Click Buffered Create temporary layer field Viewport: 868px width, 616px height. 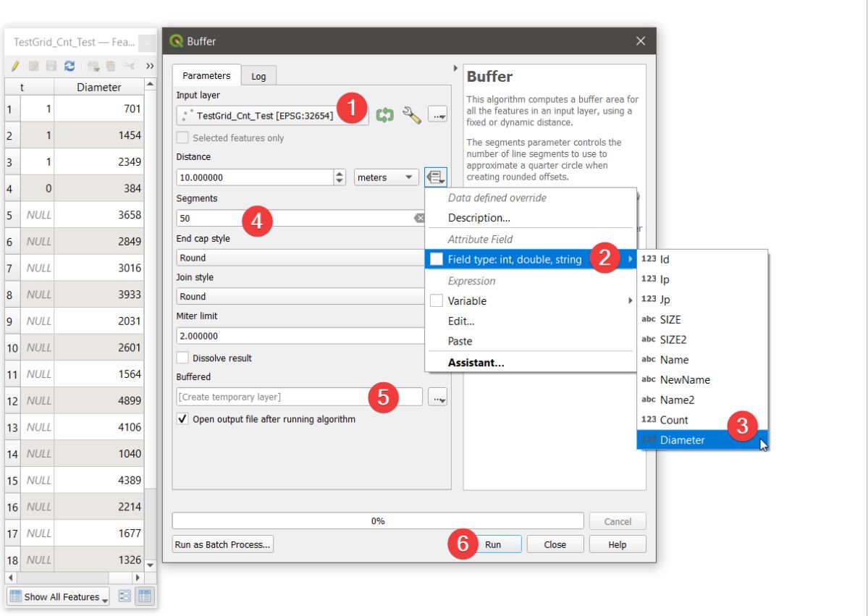click(300, 397)
